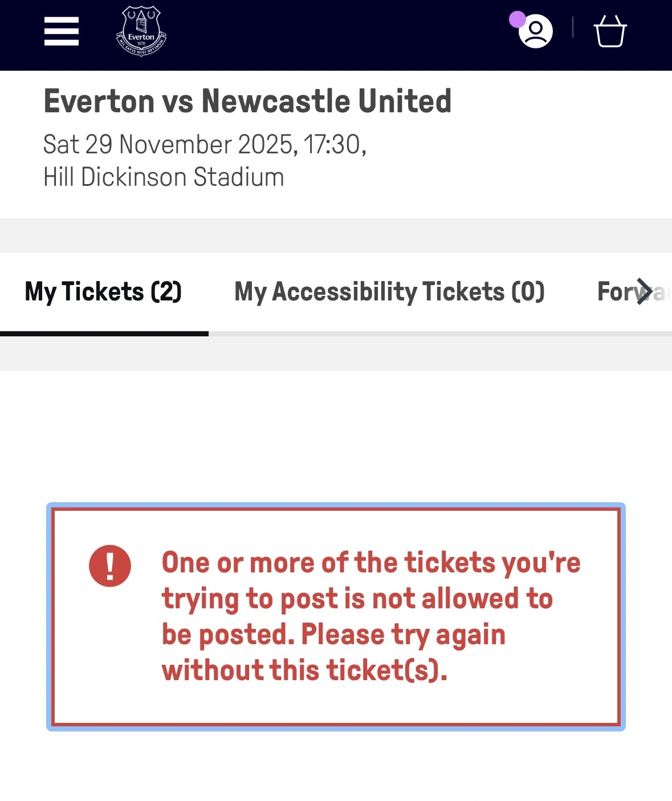Click the grey band above the tabs
Image resolution: width=672 pixels, height=801 pixels.
pos(336,235)
